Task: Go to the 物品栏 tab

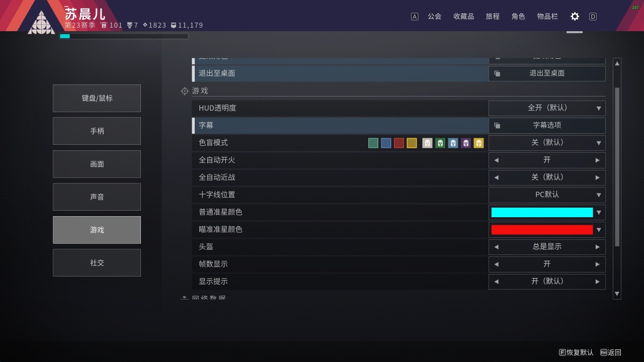Action: (x=547, y=17)
